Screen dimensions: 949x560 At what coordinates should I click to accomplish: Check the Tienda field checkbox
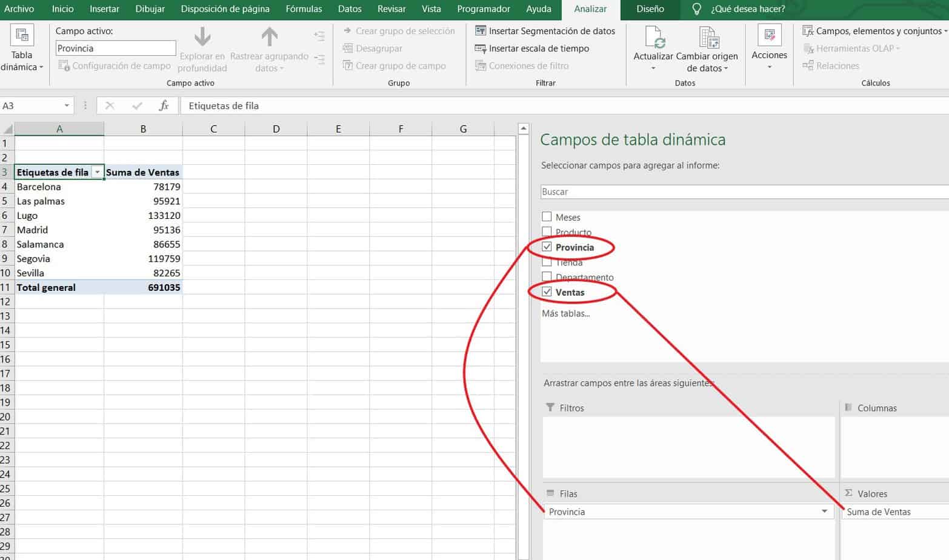547,262
